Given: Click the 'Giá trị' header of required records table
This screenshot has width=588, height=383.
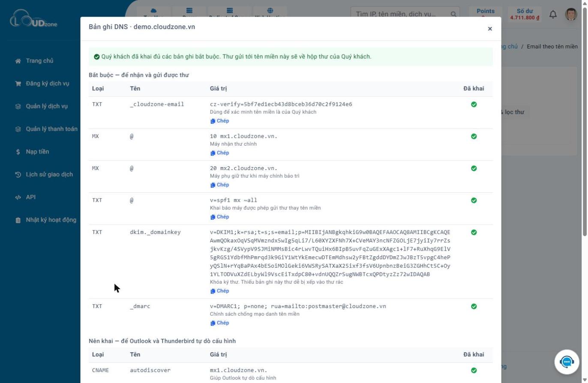Looking at the screenshot, I should [x=218, y=89].
